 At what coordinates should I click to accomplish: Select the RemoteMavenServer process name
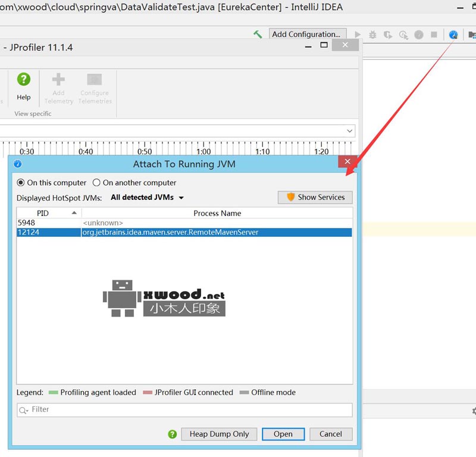(170, 232)
